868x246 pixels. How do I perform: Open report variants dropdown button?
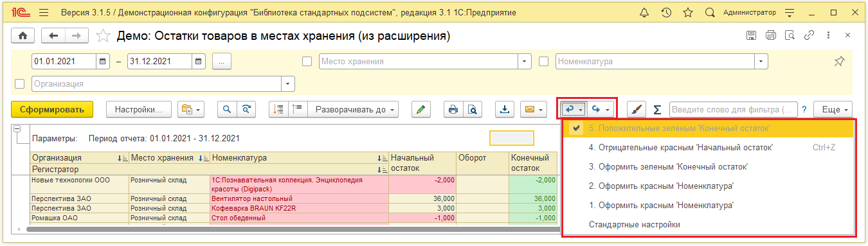coord(190,109)
